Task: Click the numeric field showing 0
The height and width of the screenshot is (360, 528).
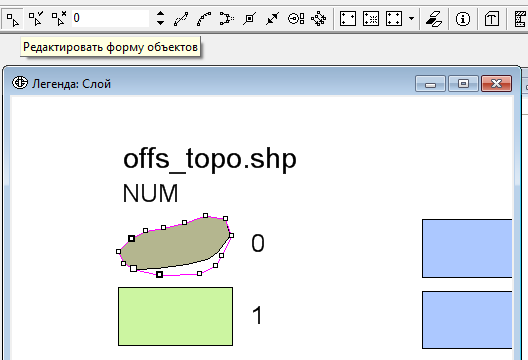Action: (110, 18)
